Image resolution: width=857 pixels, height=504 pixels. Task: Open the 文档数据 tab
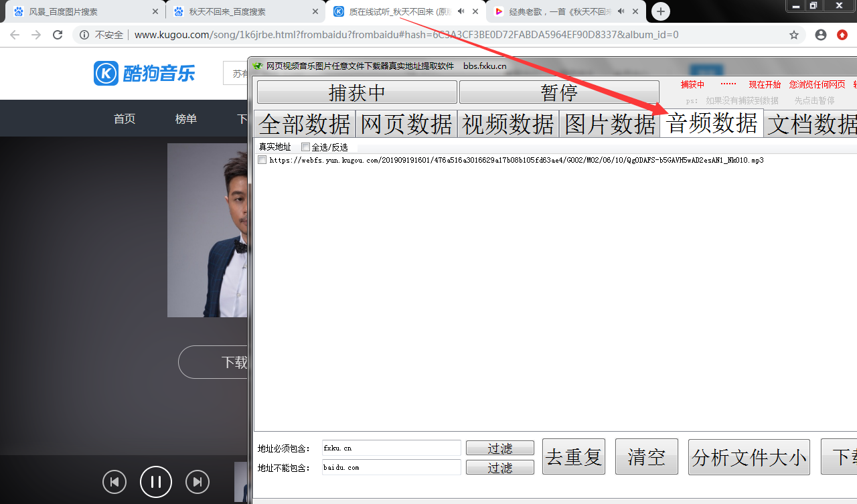pos(811,124)
